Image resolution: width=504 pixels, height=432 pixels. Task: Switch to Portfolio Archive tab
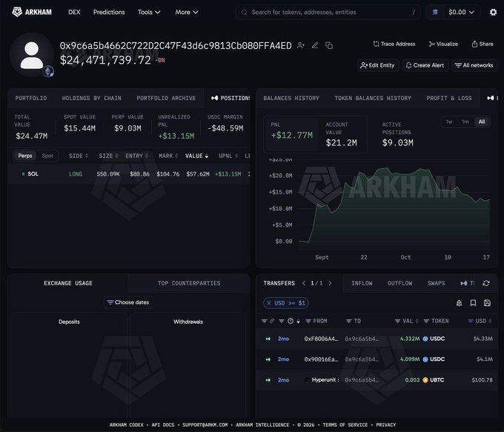click(166, 98)
